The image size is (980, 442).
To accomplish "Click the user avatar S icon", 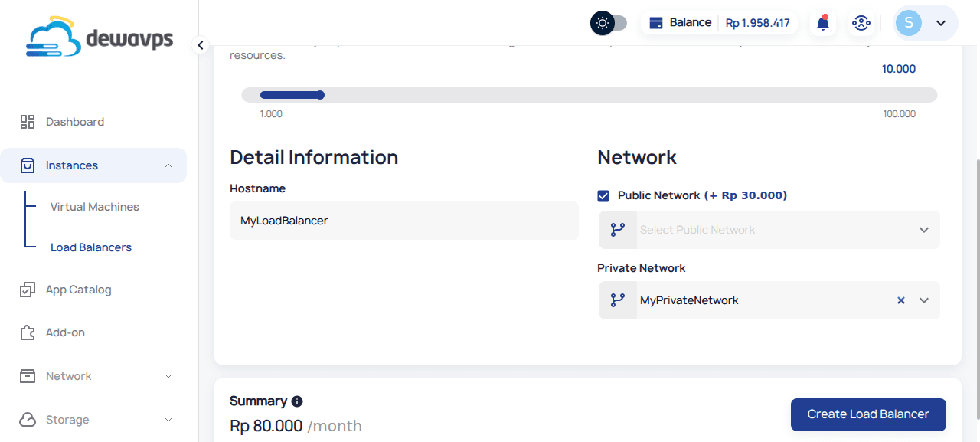I will coord(909,23).
